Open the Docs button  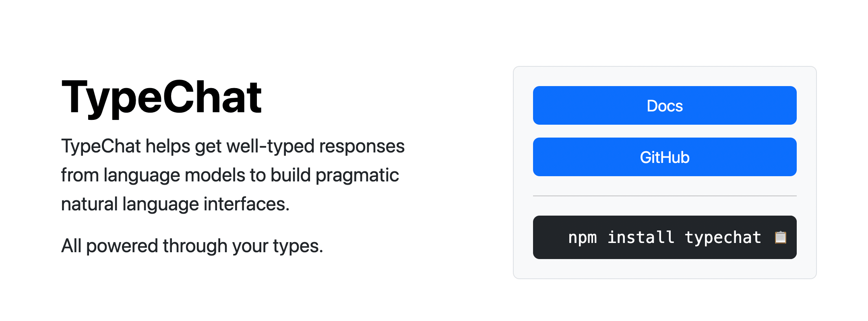pyautogui.click(x=665, y=105)
